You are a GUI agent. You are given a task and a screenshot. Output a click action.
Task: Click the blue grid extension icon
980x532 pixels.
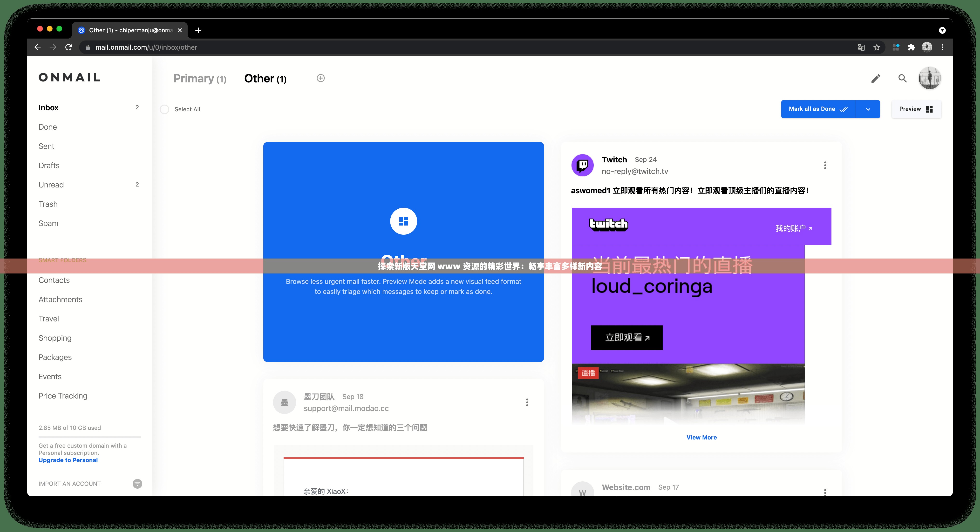coord(896,47)
